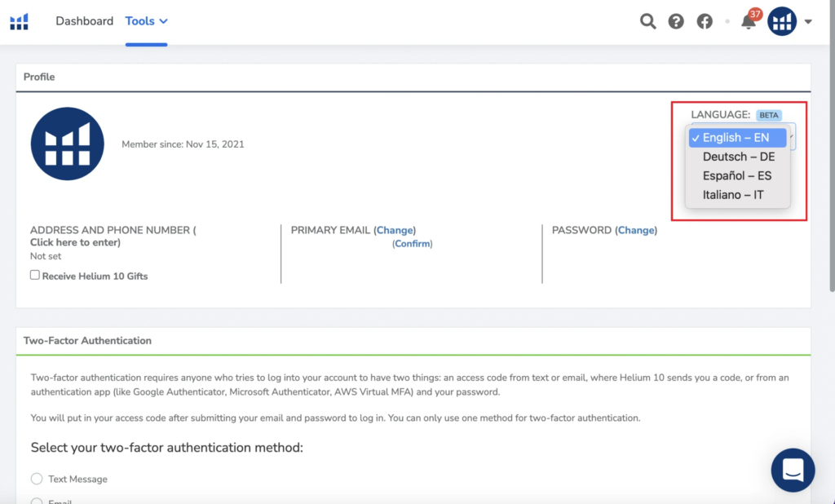Click the large profile picture logo
The image size is (835, 504).
[x=67, y=144]
